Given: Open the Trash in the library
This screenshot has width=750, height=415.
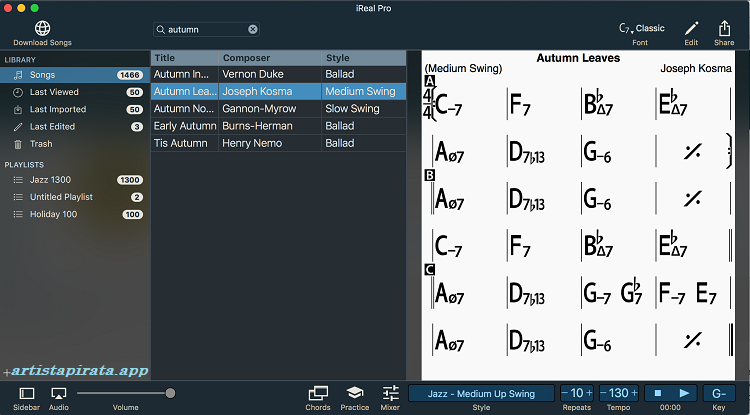Looking at the screenshot, I should [x=75, y=143].
